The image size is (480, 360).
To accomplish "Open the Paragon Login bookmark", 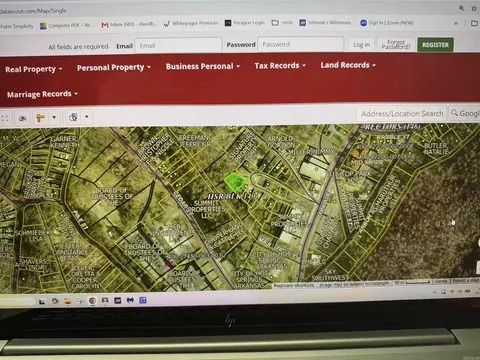I will pyautogui.click(x=245, y=23).
